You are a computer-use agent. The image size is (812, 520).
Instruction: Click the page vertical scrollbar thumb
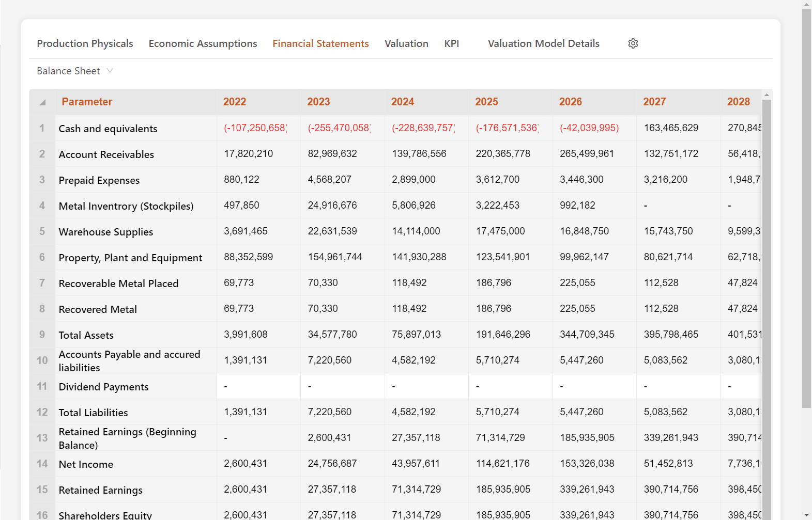click(806, 207)
